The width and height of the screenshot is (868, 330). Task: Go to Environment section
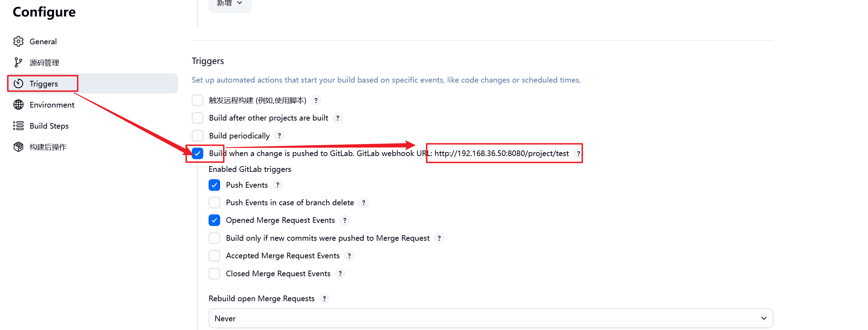pyautogui.click(x=93, y=105)
